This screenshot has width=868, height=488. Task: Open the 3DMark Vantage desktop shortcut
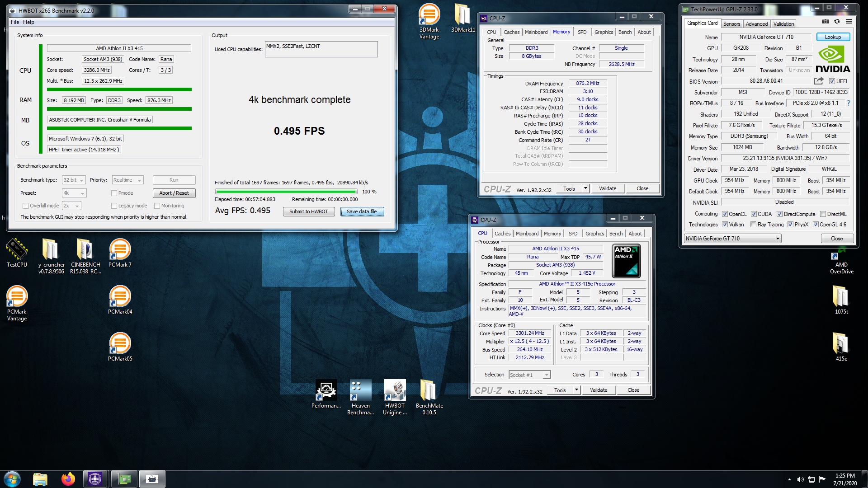click(429, 21)
